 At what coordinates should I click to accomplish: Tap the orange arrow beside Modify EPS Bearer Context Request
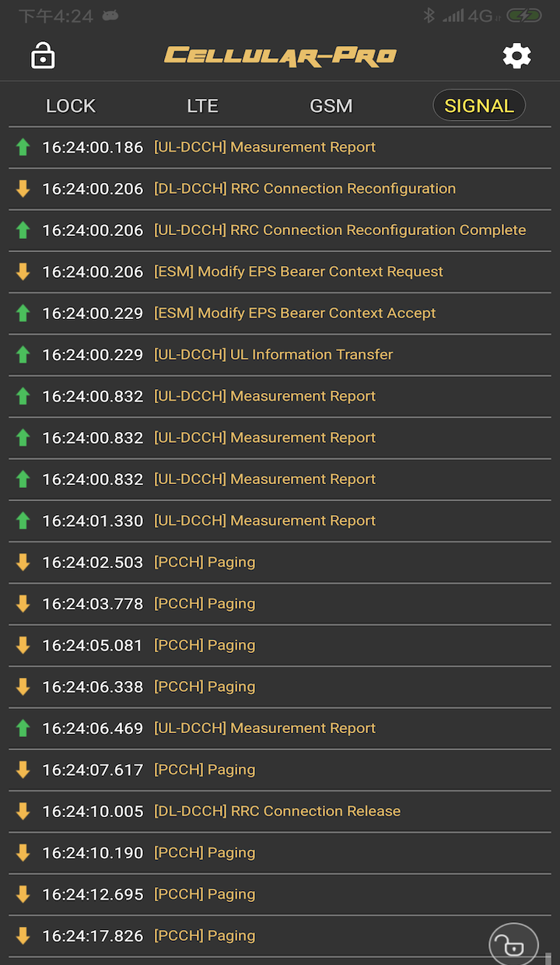pos(23,272)
